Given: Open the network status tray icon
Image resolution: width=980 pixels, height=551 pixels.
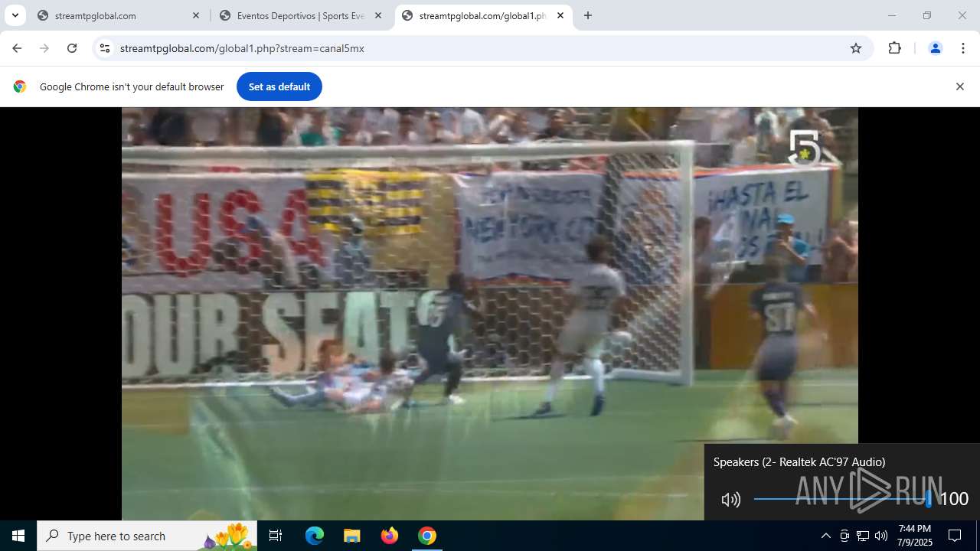Looking at the screenshot, I should point(863,536).
